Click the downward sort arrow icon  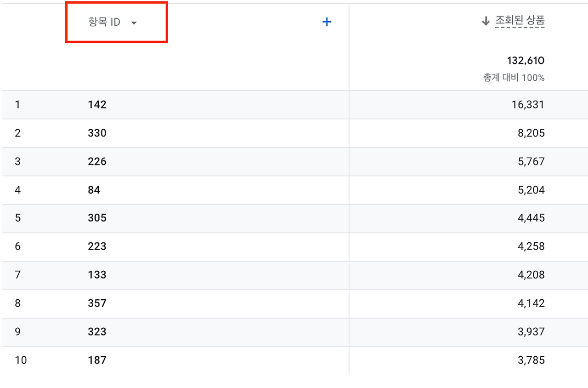[x=486, y=21]
